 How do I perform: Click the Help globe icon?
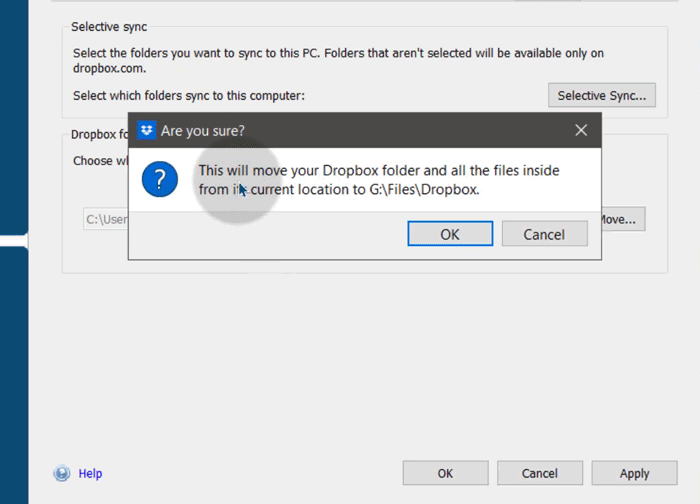pos(62,473)
